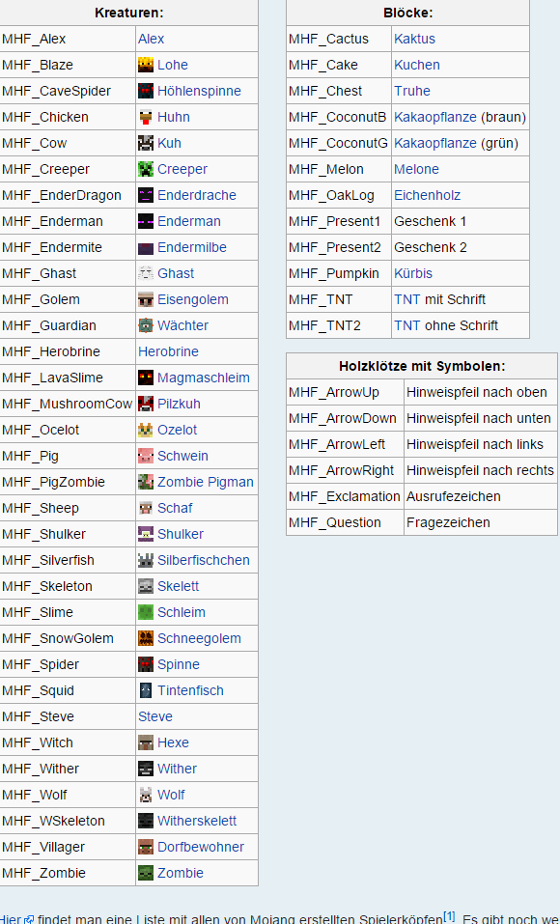Click the Schwein pig head icon
Image resolution: width=560 pixels, height=924 pixels.
(x=146, y=456)
